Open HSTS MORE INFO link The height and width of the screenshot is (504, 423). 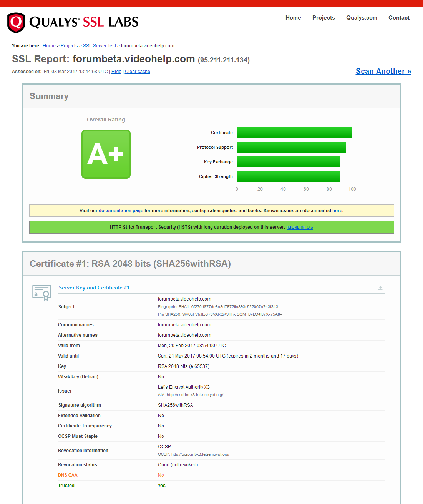point(300,228)
